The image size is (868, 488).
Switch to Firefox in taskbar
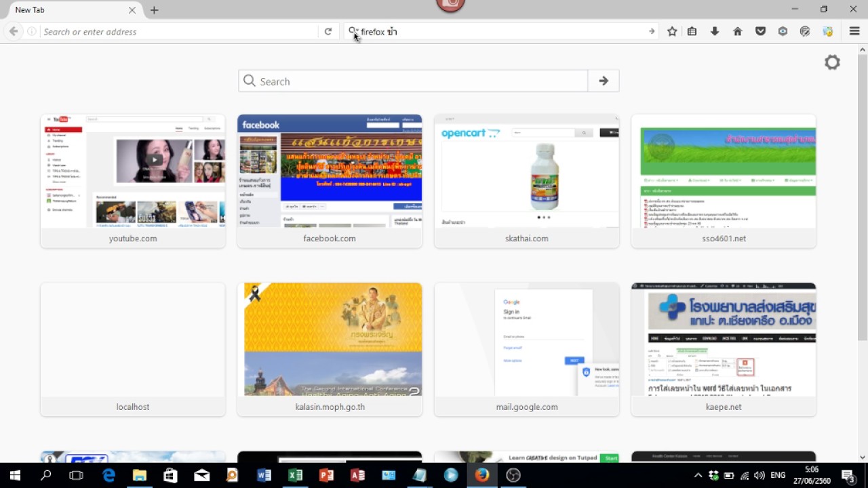(x=482, y=475)
